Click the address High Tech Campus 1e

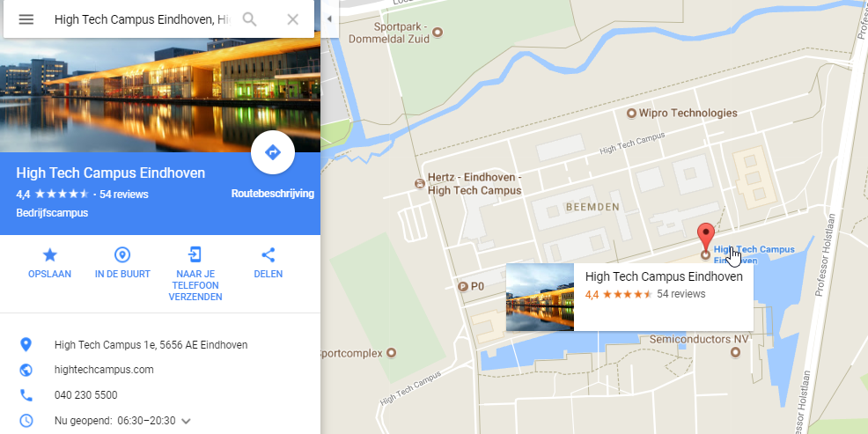(x=151, y=345)
